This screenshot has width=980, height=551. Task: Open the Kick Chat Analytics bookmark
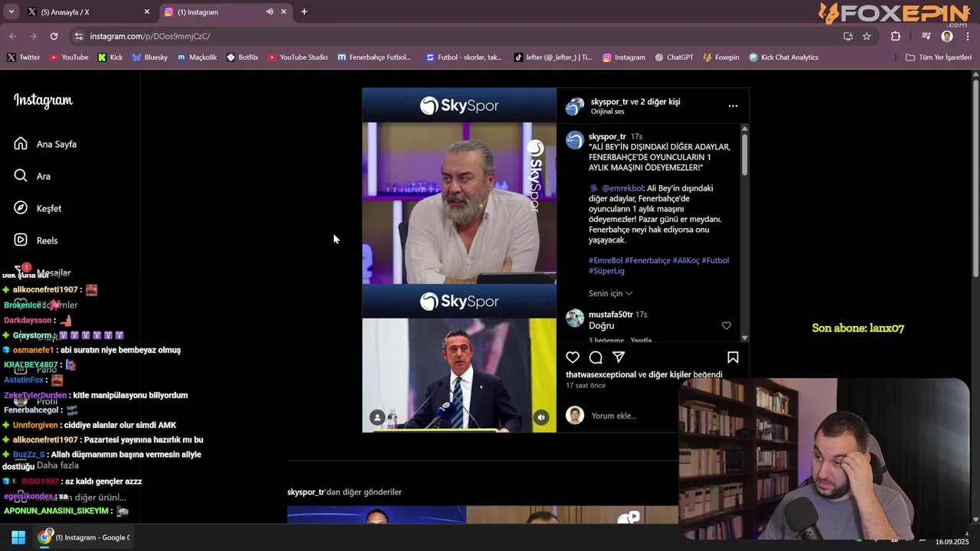click(x=784, y=57)
